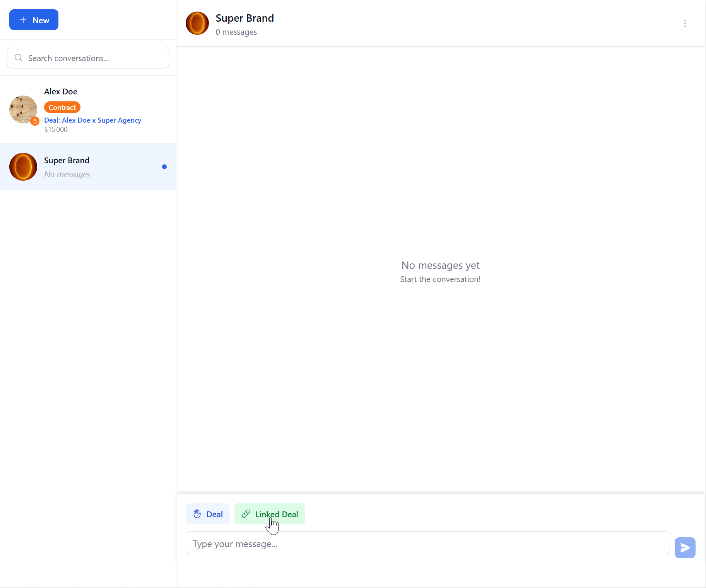The width and height of the screenshot is (706, 588).
Task: Open Alex Doe's avatar thumbnail
Action: click(x=23, y=109)
